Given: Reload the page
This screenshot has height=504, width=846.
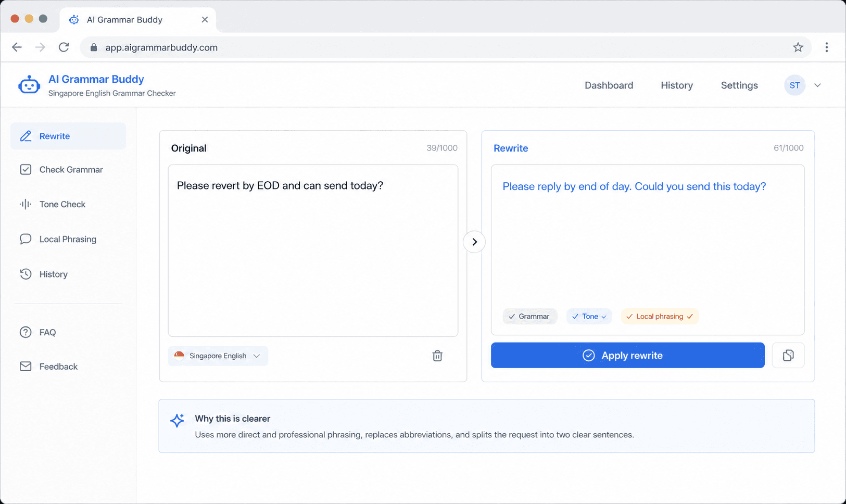Looking at the screenshot, I should point(64,47).
